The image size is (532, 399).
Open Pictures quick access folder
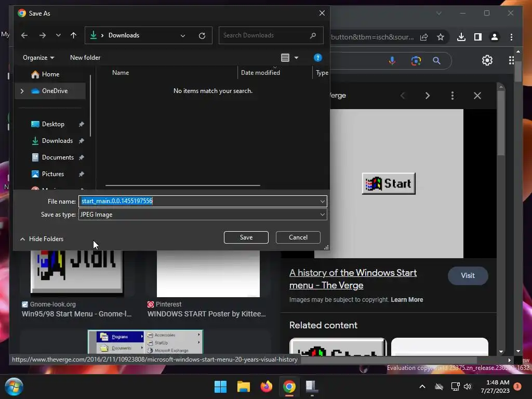(52, 174)
